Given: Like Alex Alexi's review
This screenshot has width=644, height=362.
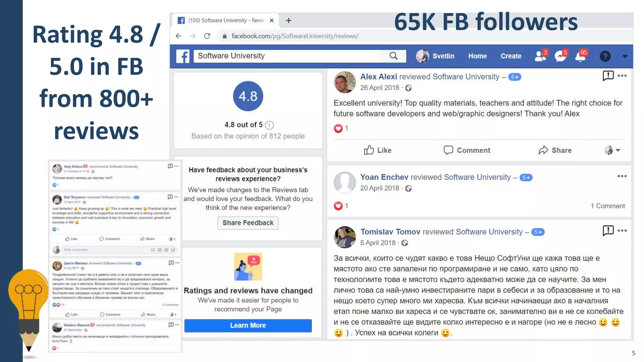Looking at the screenshot, I should (x=377, y=150).
